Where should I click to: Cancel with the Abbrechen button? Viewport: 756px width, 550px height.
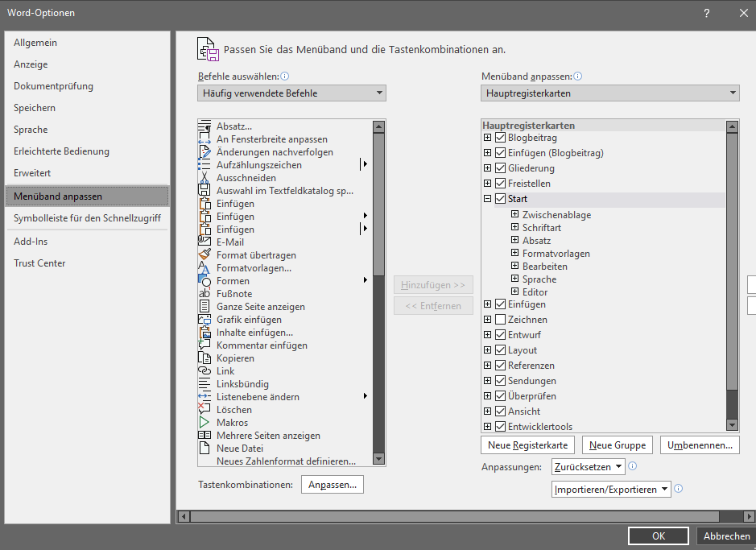point(726,536)
